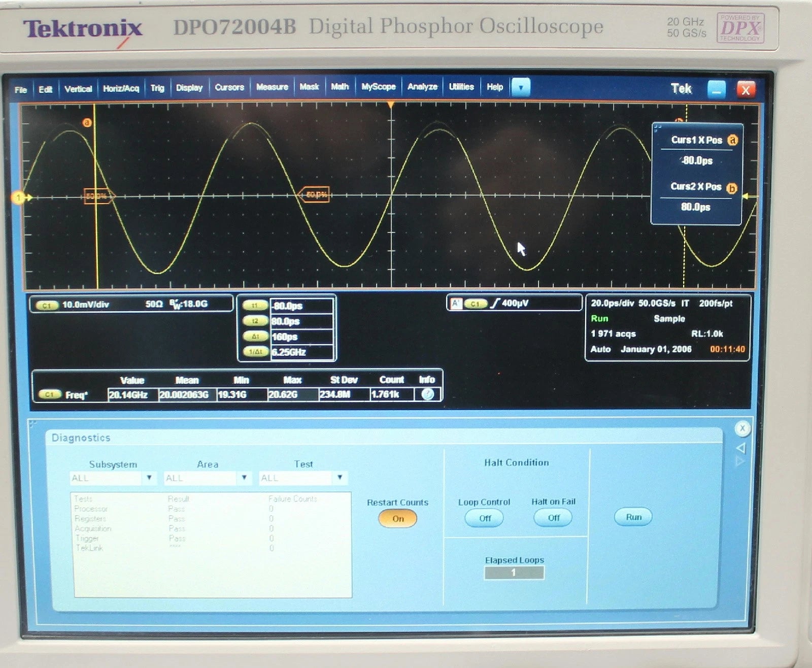Open the Vertical menu
The width and height of the screenshot is (812, 668).
click(x=78, y=89)
